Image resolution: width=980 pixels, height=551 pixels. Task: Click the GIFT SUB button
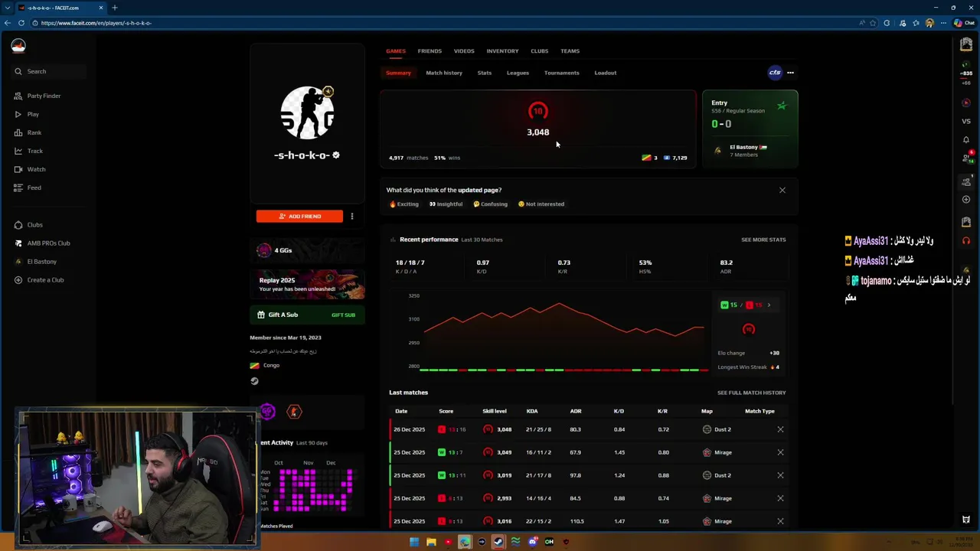click(343, 315)
